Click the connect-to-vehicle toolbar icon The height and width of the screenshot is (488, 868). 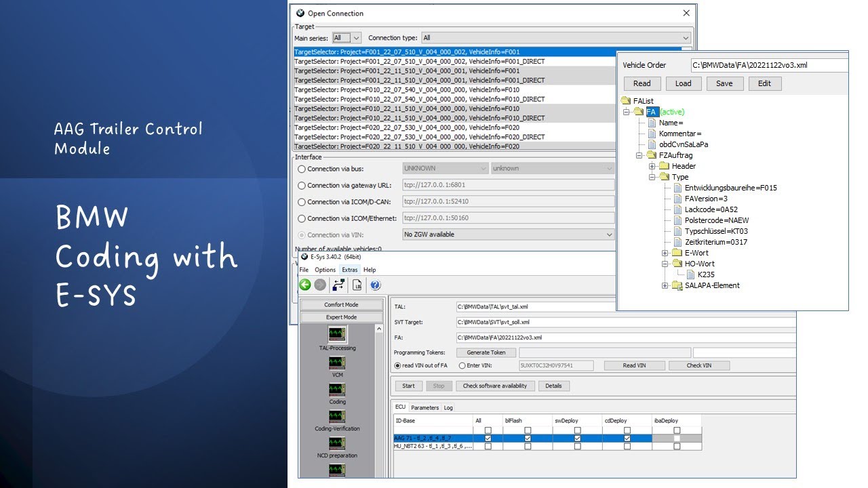tap(338, 285)
